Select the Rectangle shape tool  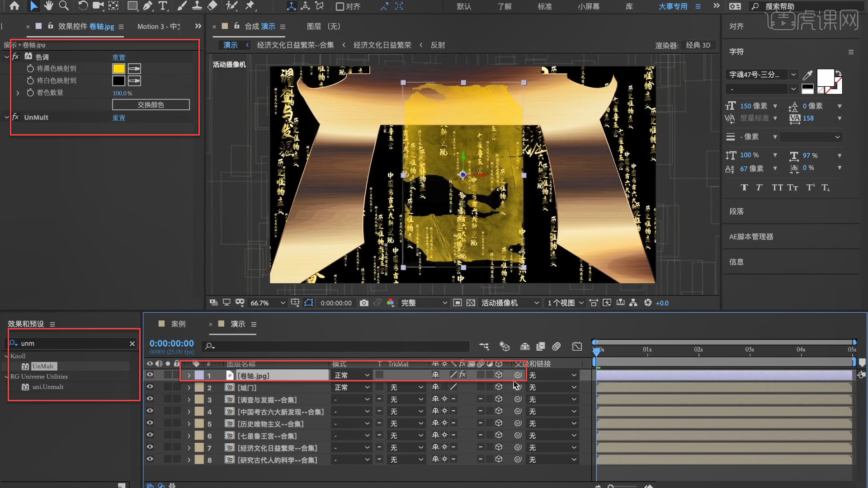(132, 6)
